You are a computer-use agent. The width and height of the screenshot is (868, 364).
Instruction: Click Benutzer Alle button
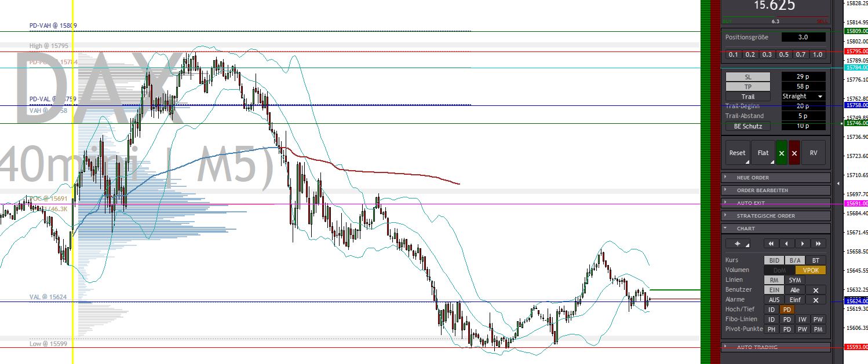(x=794, y=290)
